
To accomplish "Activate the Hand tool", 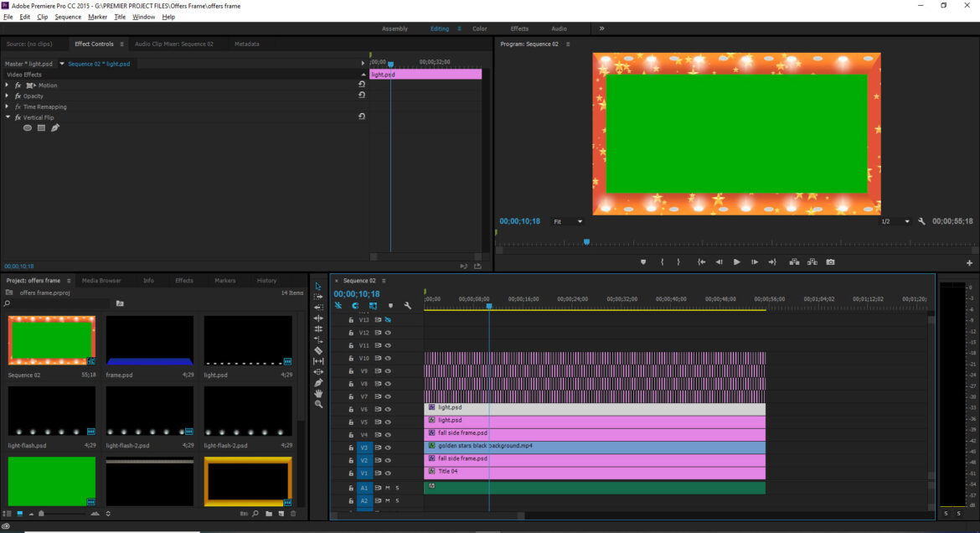I will (x=318, y=393).
